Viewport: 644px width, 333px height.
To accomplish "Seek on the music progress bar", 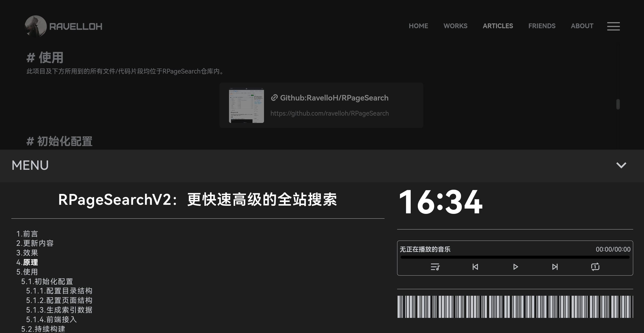I will pyautogui.click(x=515, y=257).
